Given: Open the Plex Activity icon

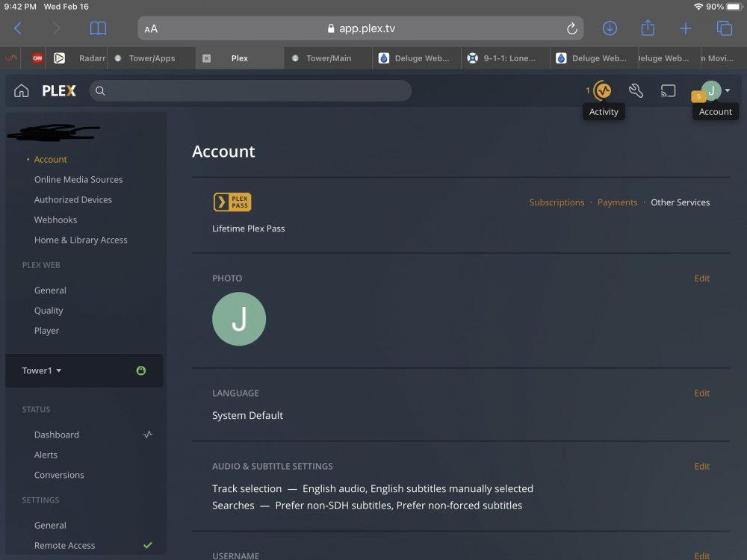Looking at the screenshot, I should [x=602, y=90].
